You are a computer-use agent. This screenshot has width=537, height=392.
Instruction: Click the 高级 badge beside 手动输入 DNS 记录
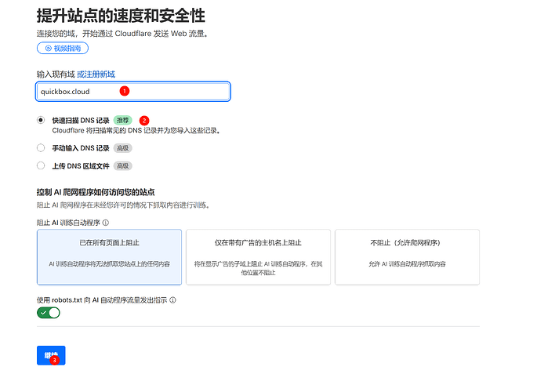pyautogui.click(x=122, y=148)
